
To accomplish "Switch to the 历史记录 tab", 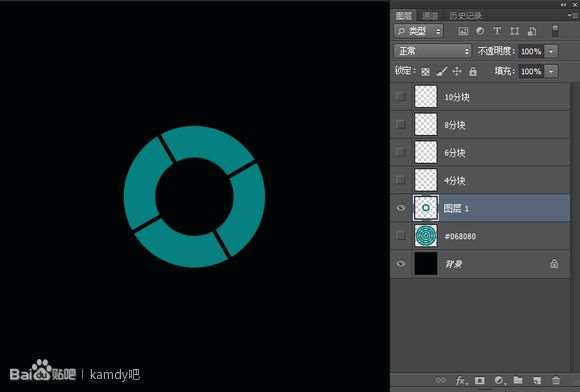I will (466, 16).
